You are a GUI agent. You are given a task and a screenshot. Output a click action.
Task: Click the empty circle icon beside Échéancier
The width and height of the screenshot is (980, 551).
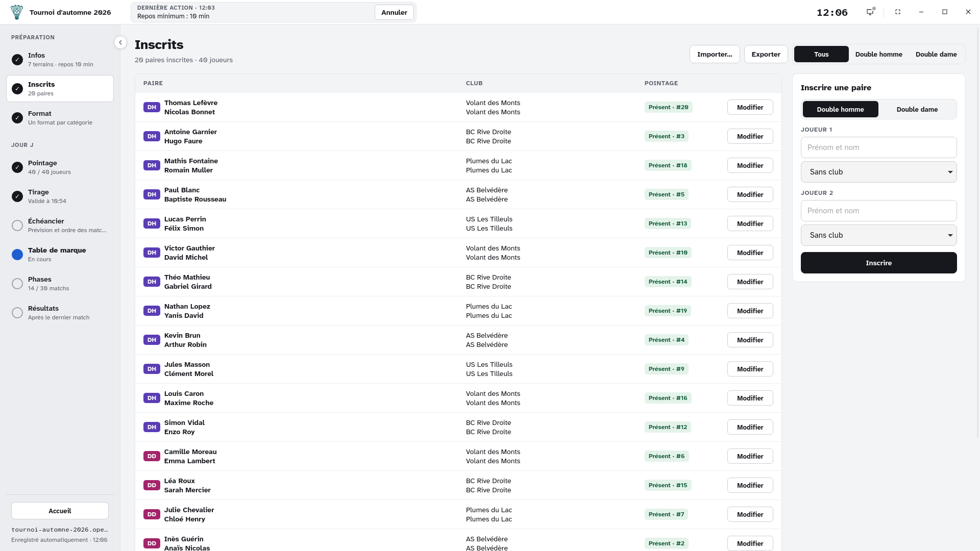[x=17, y=226]
